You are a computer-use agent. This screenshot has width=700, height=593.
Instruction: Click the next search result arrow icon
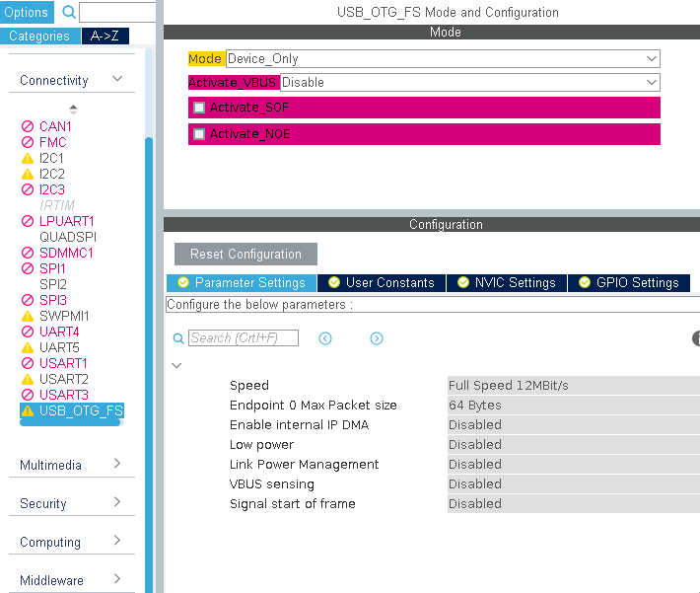tap(376, 338)
